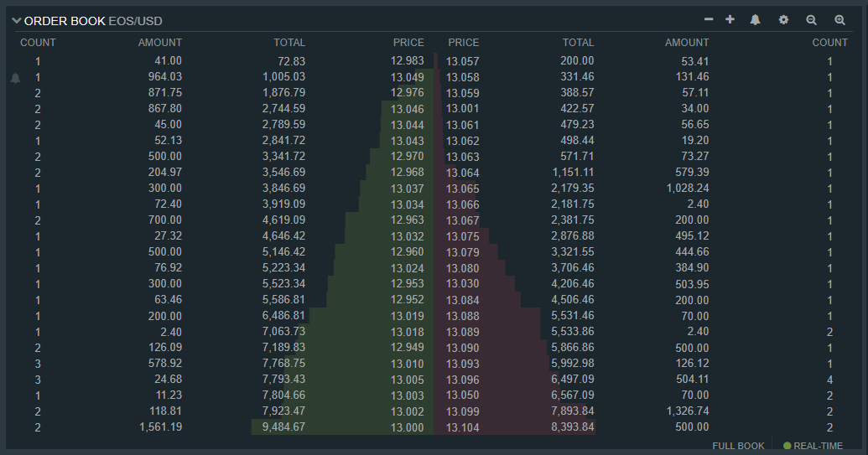Select ask price 13.001
Image resolution: width=868 pixels, height=455 pixels.
463,109
